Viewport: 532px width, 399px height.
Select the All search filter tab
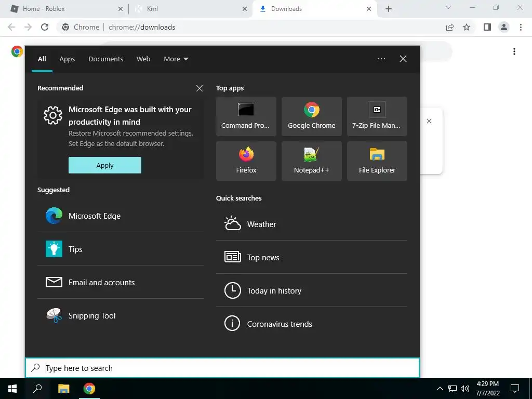[x=42, y=59]
